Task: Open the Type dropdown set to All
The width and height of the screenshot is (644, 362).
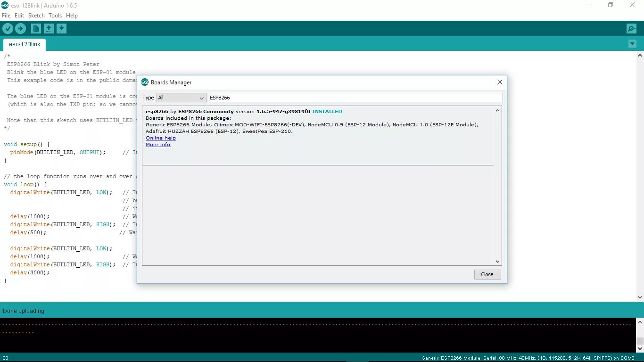Action: [182, 98]
